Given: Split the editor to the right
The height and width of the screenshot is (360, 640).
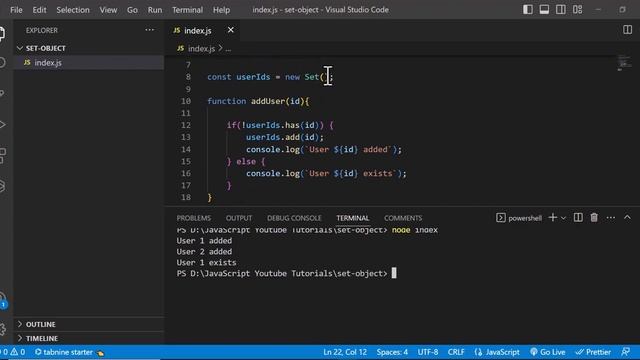Looking at the screenshot, I should 627,30.
